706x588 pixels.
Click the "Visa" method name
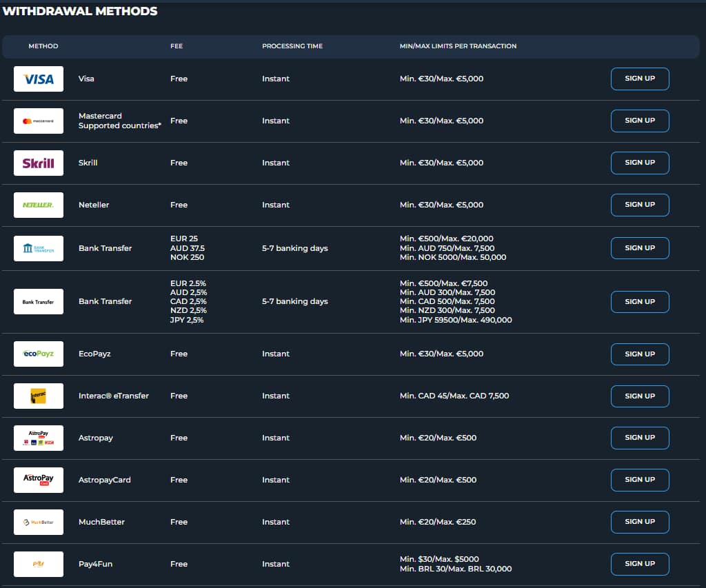[x=86, y=79]
